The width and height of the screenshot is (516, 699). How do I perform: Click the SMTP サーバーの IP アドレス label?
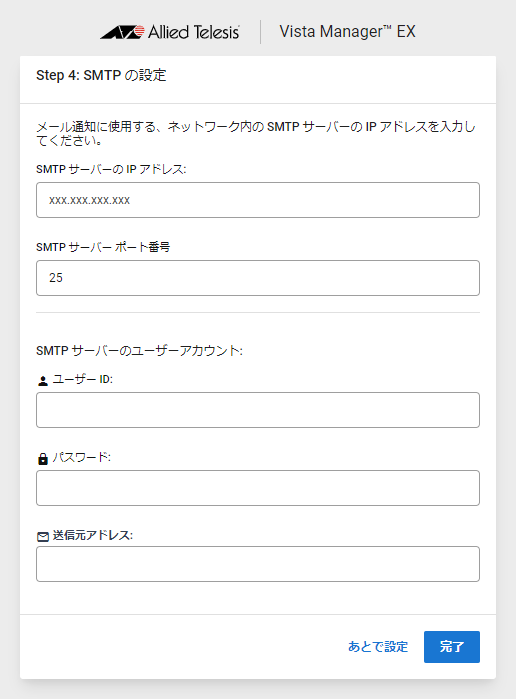pyautogui.click(x=111, y=169)
